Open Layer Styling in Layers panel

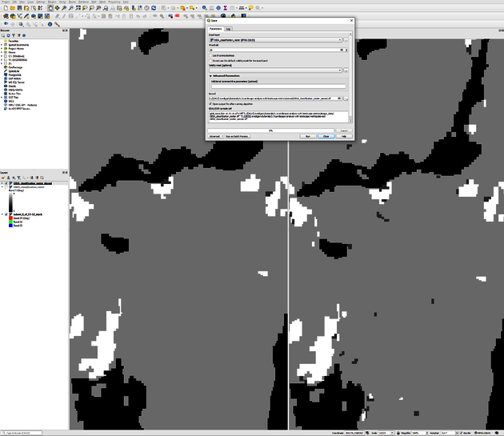tap(3, 178)
